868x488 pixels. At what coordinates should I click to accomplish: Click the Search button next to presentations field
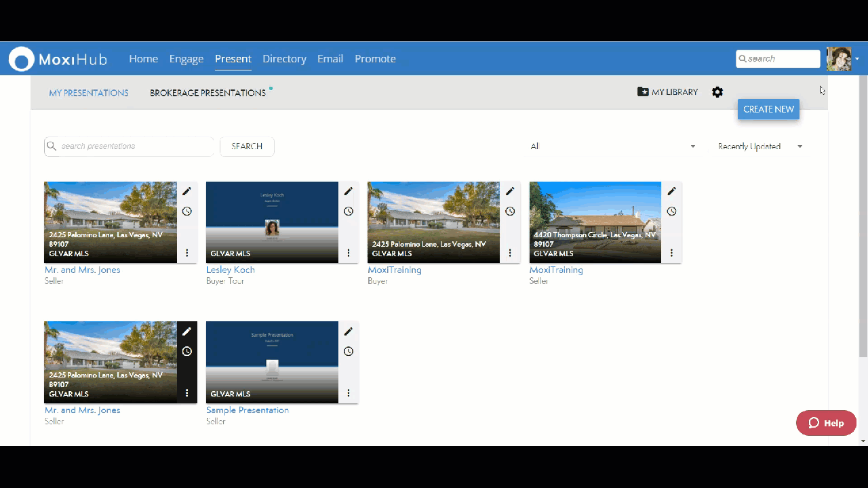tap(247, 146)
